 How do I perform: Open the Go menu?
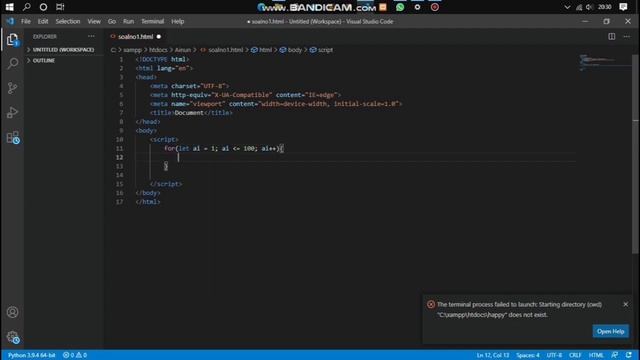coord(112,21)
